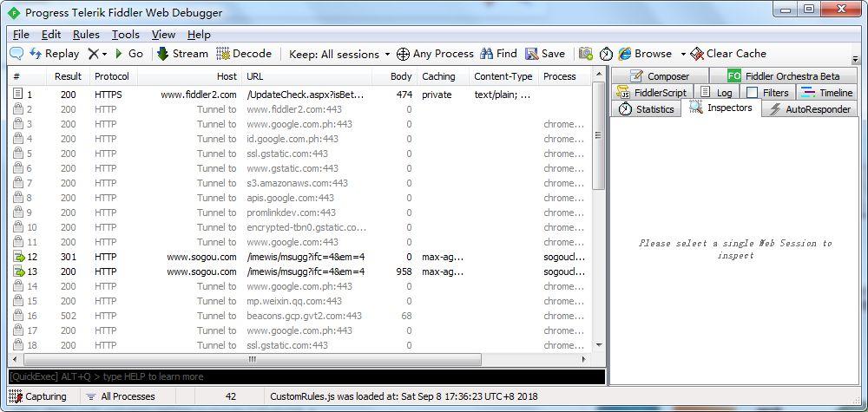Select the s3.amazonaws.com:443 tunnel row
Viewport: 868px width, 412px height.
[299, 183]
